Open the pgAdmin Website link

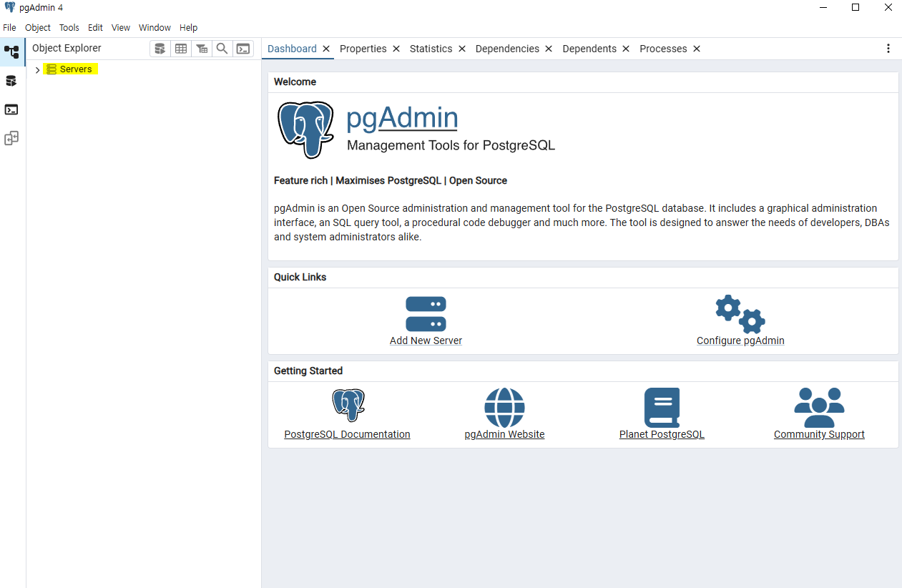coord(504,434)
